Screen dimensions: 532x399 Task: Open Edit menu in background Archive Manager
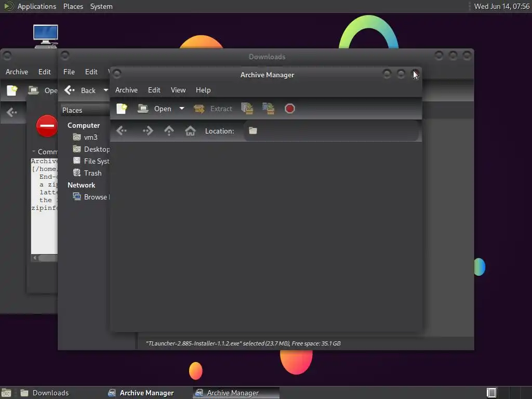(45, 72)
